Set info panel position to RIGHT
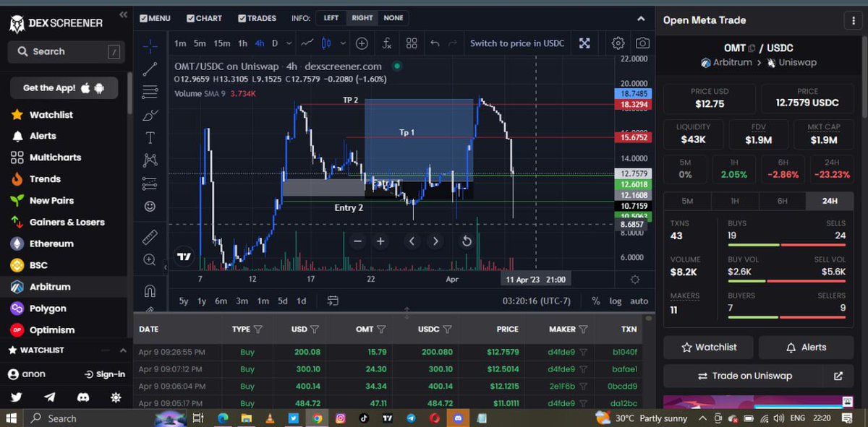Screen dimensions: 868x427 (x=362, y=18)
